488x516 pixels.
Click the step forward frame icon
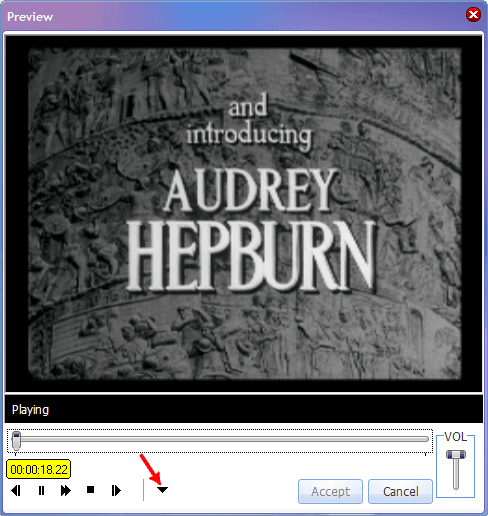pos(116,490)
